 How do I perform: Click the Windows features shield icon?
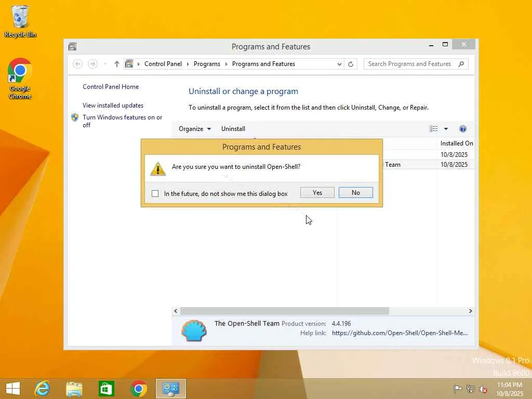tap(75, 117)
